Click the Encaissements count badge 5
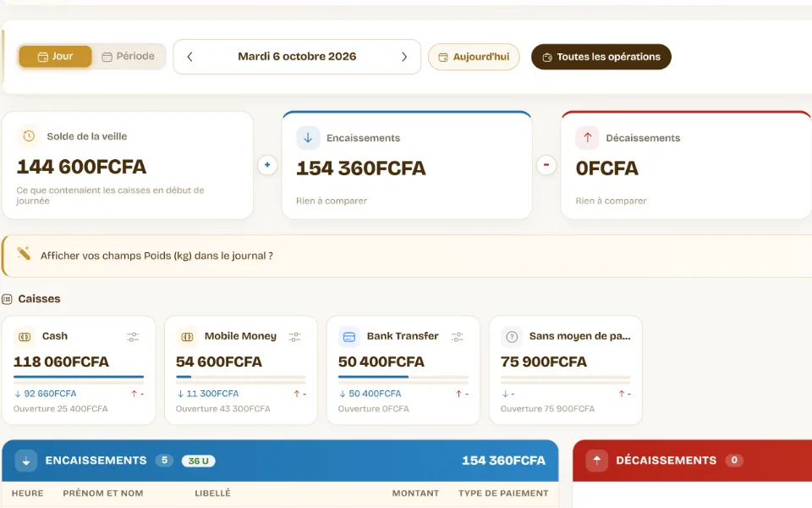 coord(164,461)
